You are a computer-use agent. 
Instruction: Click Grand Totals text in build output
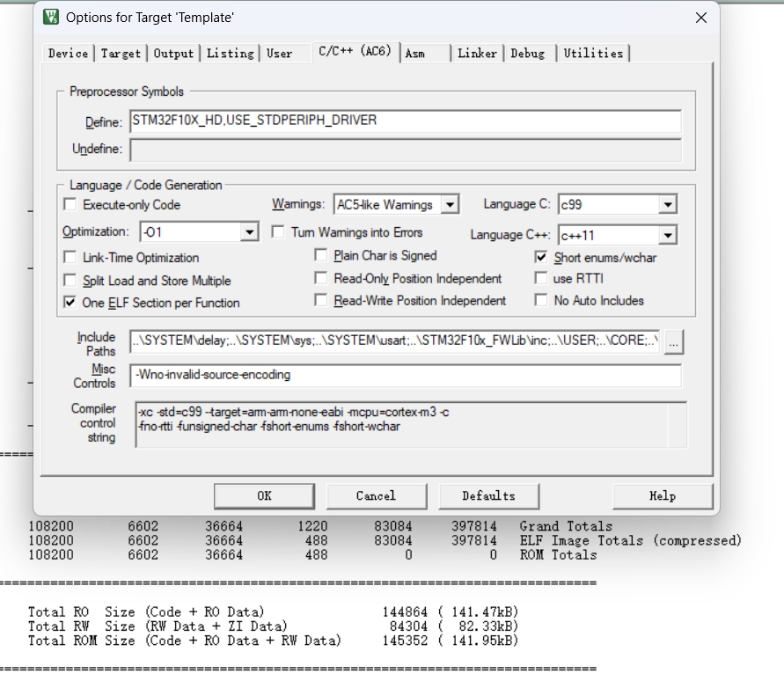click(x=566, y=526)
